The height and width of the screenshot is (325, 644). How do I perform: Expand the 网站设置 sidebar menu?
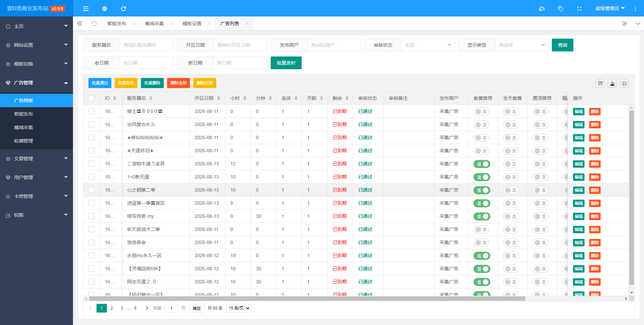coord(36,45)
